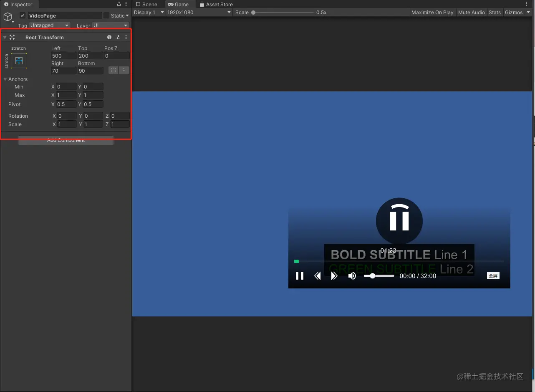Lock the Inspector with the padlock icon
This screenshot has height=392, width=535.
click(119, 4)
